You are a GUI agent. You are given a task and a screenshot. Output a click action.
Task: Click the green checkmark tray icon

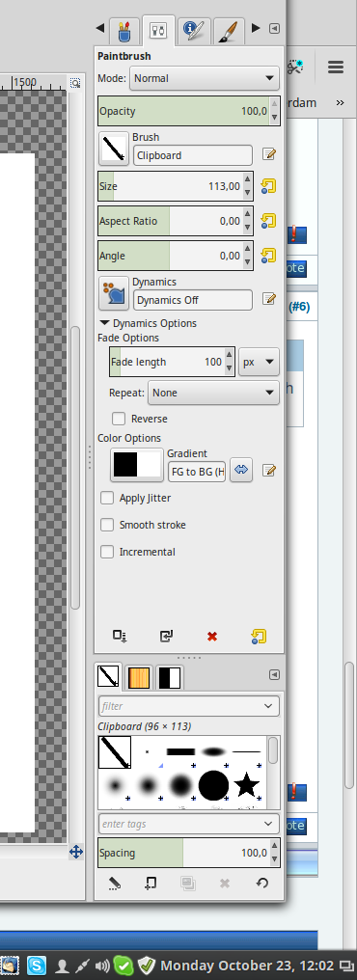pos(124,966)
